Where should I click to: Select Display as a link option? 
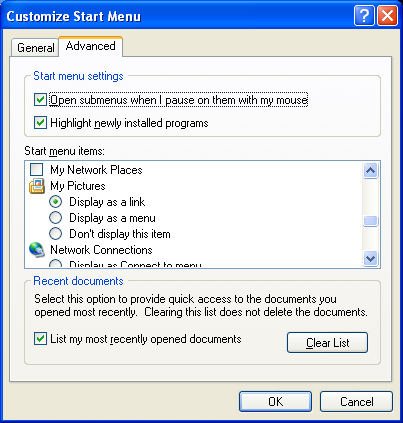click(x=55, y=202)
